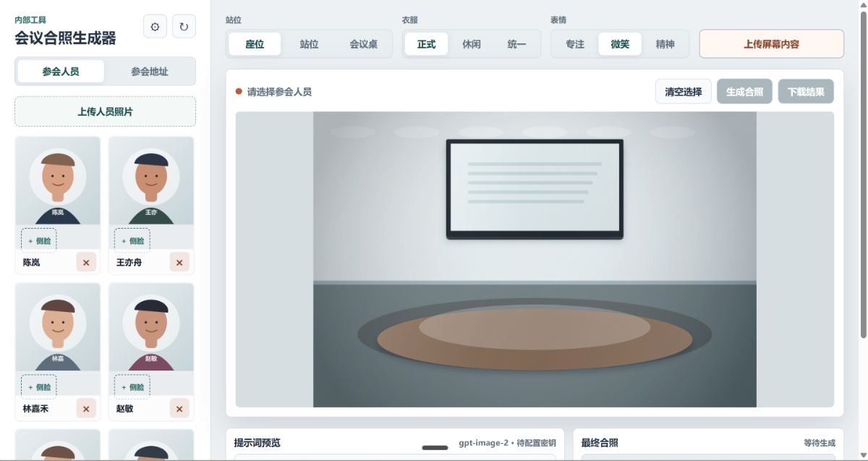Remove 陈岚 with the X icon
868x461 pixels.
tap(86, 263)
